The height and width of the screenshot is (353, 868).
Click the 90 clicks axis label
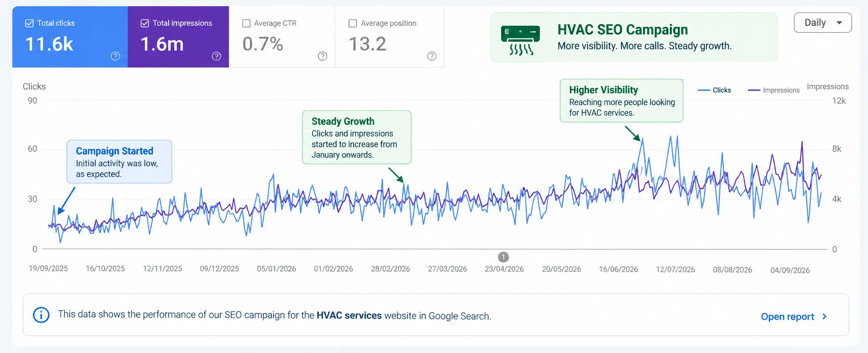click(x=32, y=101)
